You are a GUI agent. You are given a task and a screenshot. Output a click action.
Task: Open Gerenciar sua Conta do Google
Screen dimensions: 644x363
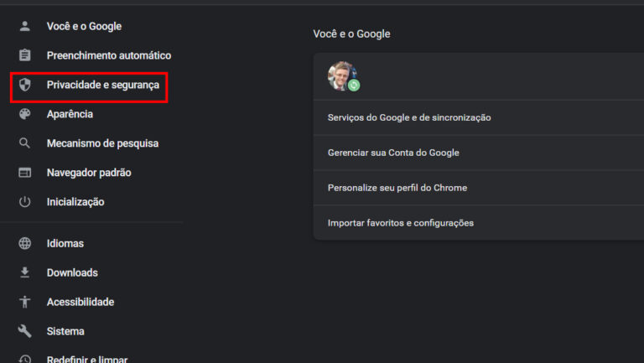point(393,153)
